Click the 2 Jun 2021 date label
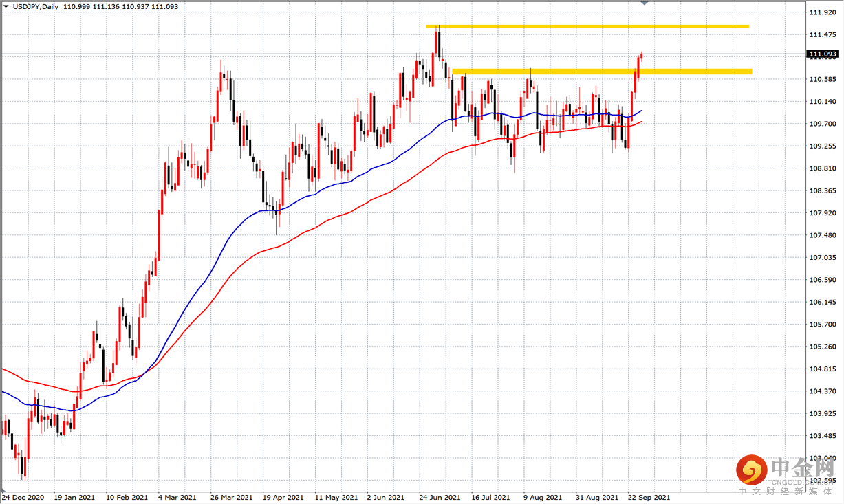The image size is (844, 504). point(387,497)
